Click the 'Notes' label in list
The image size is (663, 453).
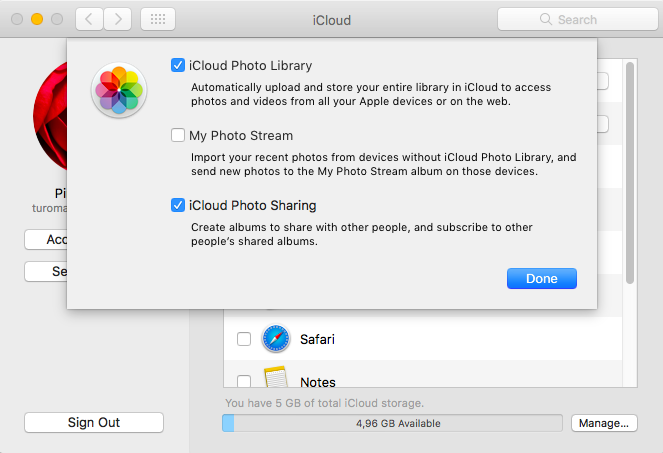pos(318,382)
